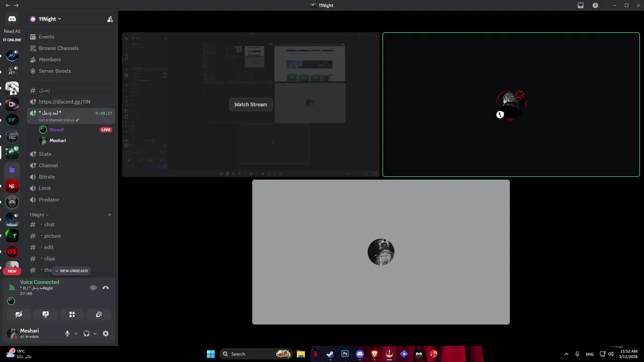Viewport: 644px width, 362px height.
Task: Share your screen button
Action: click(46, 314)
